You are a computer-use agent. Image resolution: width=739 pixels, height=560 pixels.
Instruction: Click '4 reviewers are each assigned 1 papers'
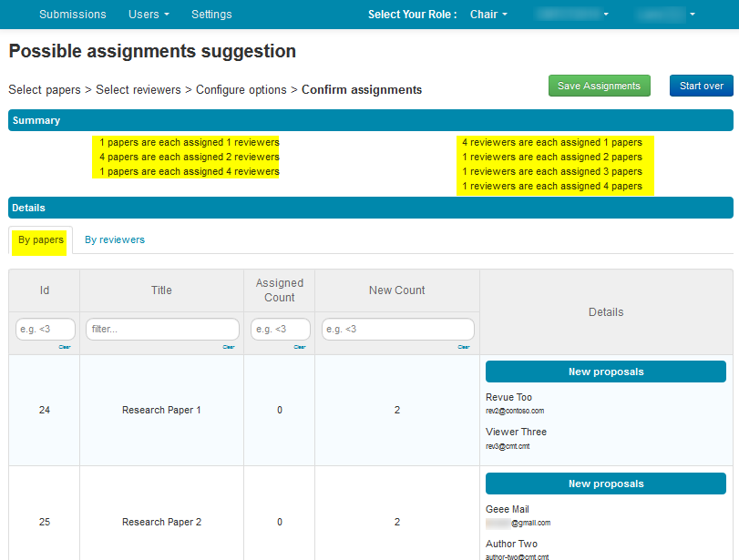pyautogui.click(x=552, y=142)
